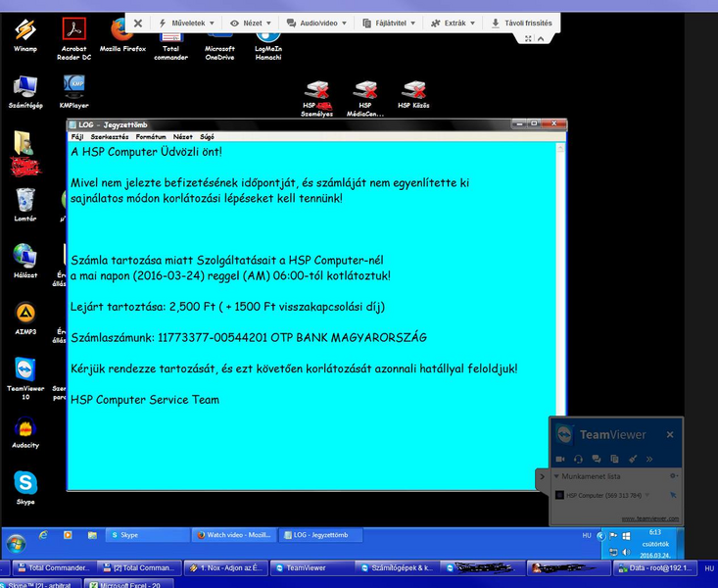Open the TeamViewer 10 desktop icon
This screenshot has width=718, height=588.
25,378
